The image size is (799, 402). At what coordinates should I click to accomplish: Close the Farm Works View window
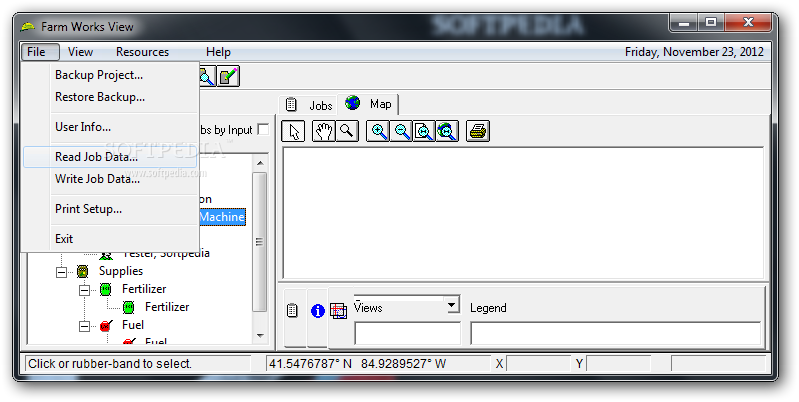click(748, 23)
